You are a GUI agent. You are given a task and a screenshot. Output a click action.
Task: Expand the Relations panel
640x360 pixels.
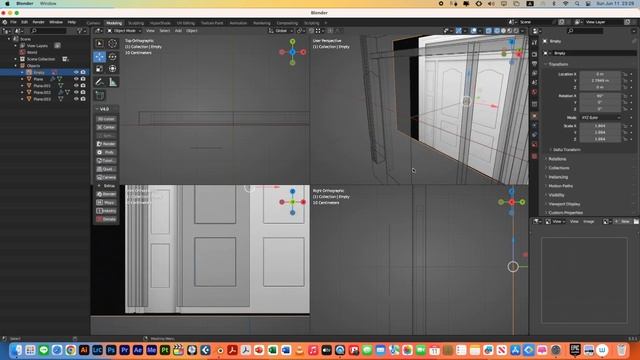556,159
